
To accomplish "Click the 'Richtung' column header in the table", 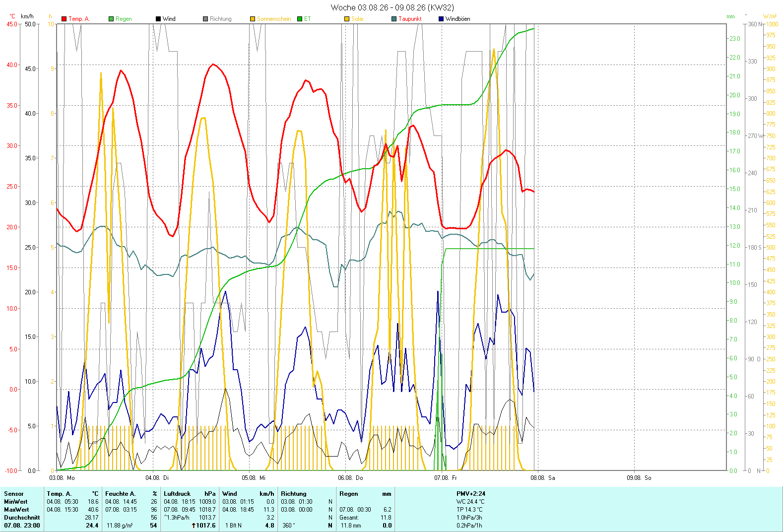I will pyautogui.click(x=294, y=494).
